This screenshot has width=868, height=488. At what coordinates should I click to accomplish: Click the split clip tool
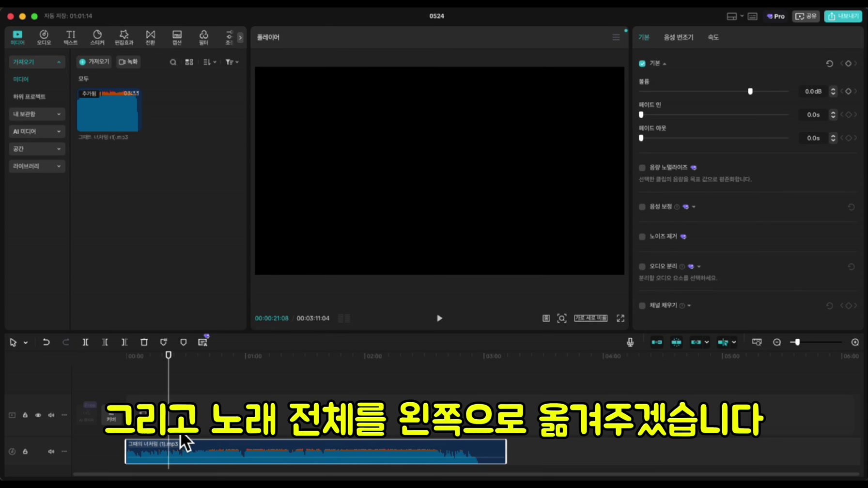tap(85, 342)
